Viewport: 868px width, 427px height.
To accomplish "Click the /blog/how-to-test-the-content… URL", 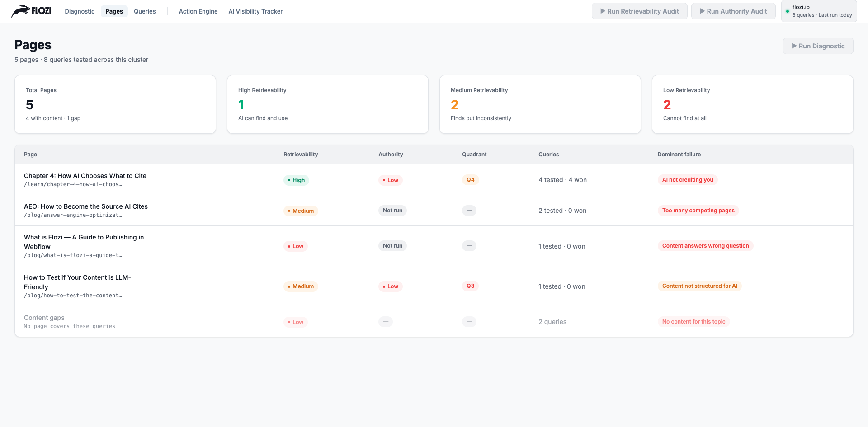I will click(73, 296).
